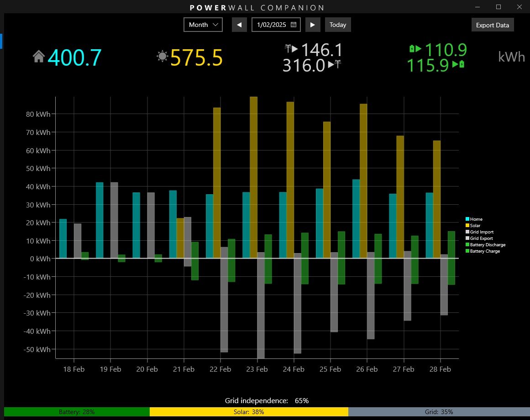Click the Solar legend color swatch
The height and width of the screenshot is (420, 530).
point(467,226)
